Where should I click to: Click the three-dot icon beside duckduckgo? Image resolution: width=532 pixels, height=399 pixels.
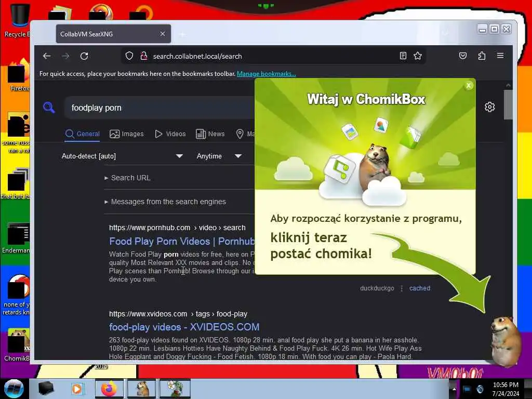coord(402,288)
